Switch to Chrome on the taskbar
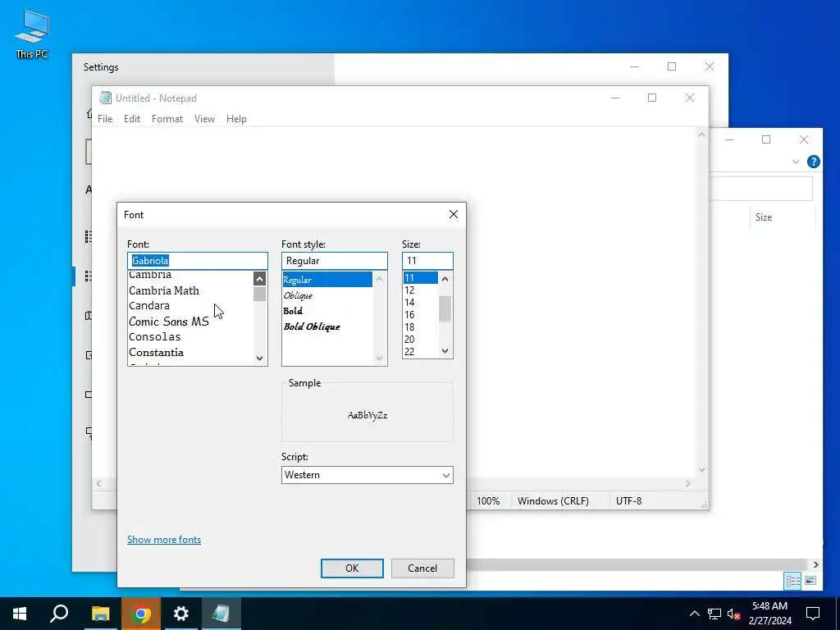 click(141, 614)
